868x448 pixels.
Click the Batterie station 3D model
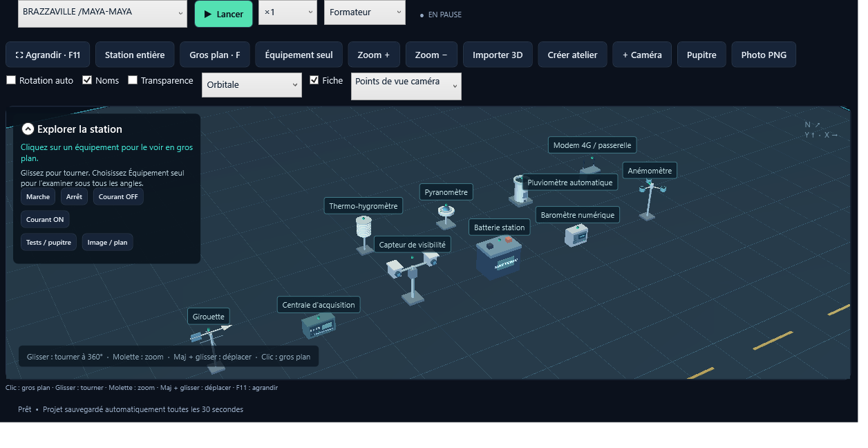498,258
